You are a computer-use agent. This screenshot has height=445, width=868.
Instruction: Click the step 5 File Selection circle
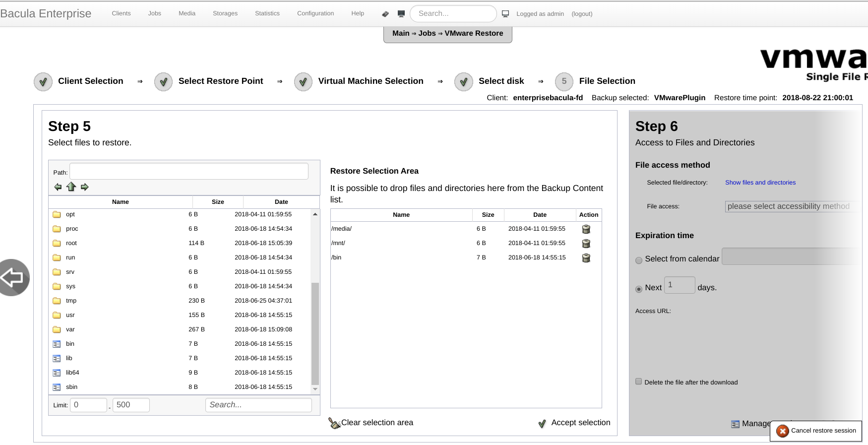(x=564, y=81)
